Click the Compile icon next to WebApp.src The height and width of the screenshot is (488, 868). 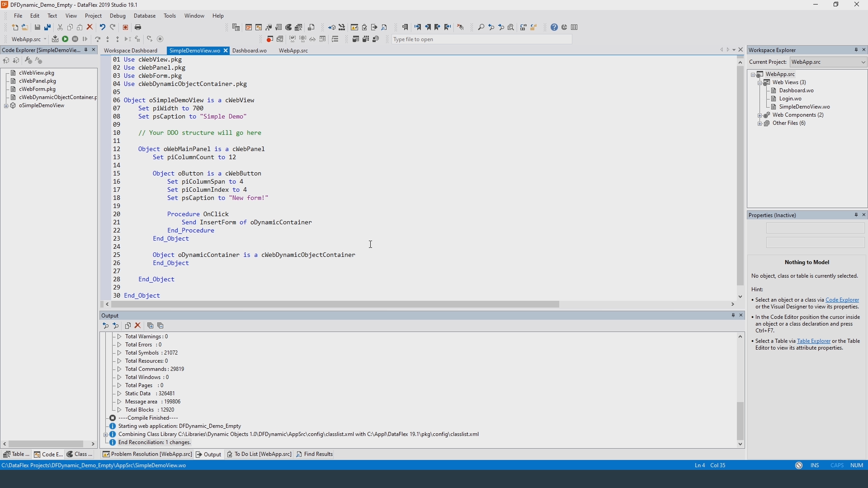pyautogui.click(x=55, y=39)
